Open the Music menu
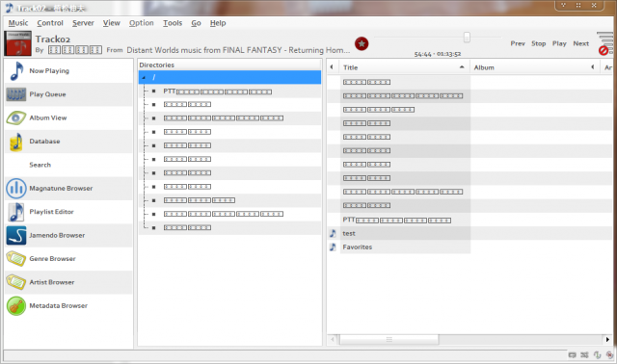The height and width of the screenshot is (364, 617). point(18,23)
